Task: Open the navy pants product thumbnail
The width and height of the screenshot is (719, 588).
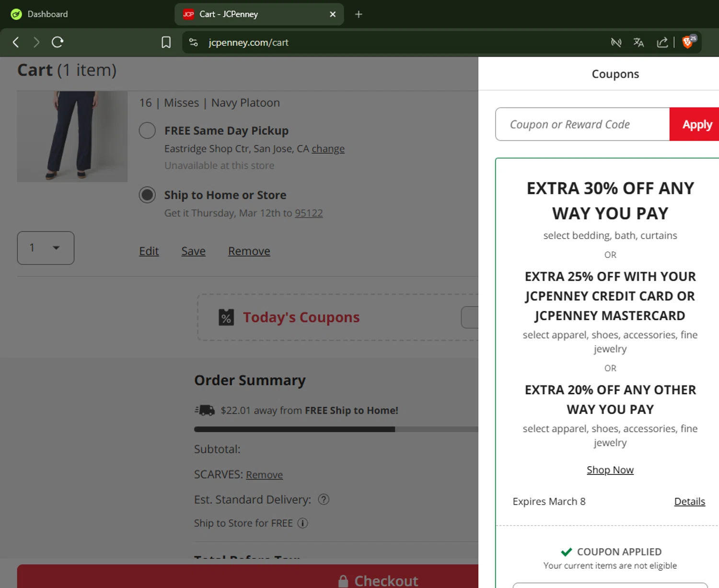Action: click(72, 137)
